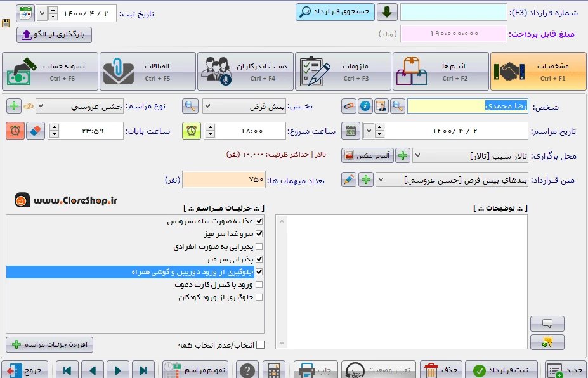588x378 pixels.
Task: Check ورود با کنترل کارت دعوت
Action: [259, 285]
